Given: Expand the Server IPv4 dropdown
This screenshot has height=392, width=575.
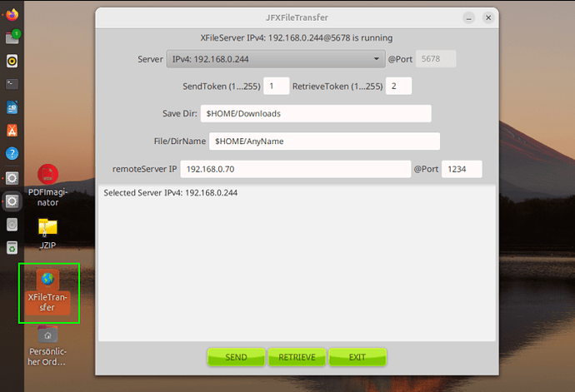Looking at the screenshot, I should (276, 59).
